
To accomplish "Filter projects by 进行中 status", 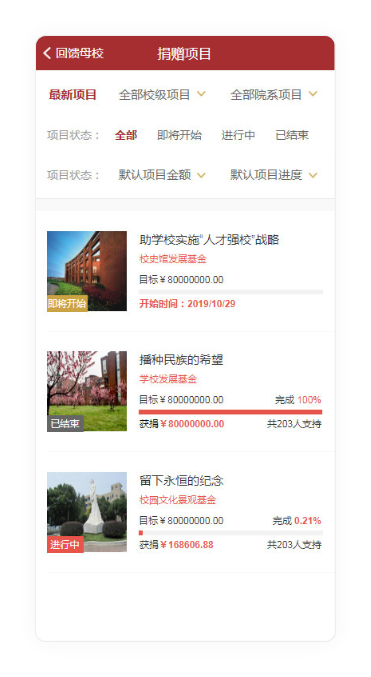I will tap(238, 135).
